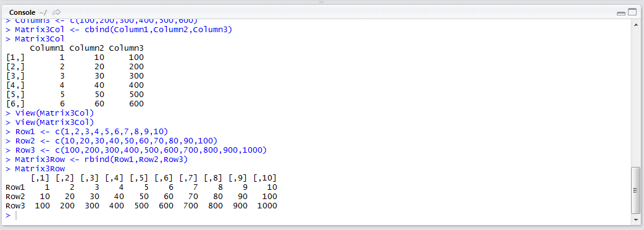Open the view current working directory arrow icon

tap(57, 12)
